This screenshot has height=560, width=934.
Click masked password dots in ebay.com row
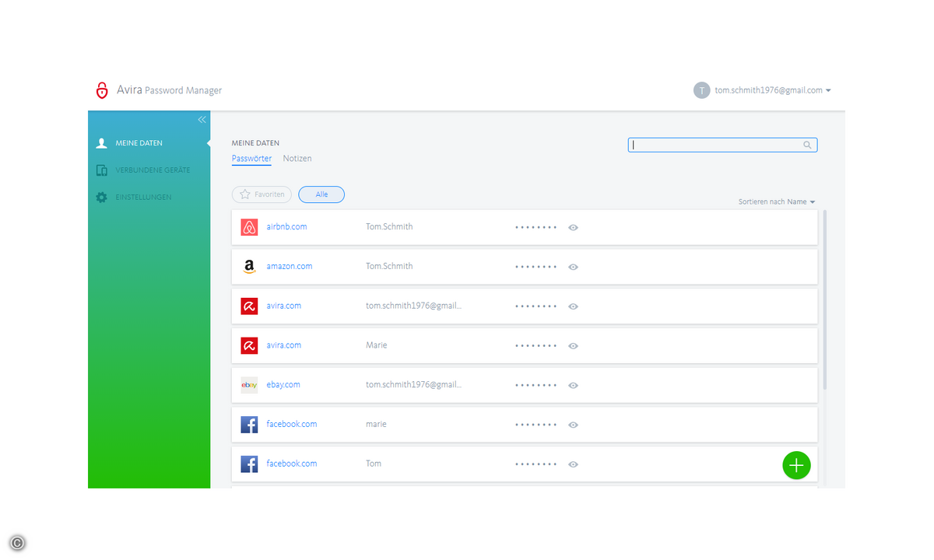[535, 385]
